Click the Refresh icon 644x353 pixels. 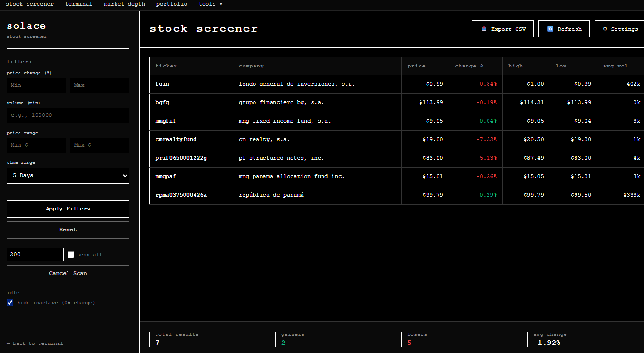click(550, 29)
